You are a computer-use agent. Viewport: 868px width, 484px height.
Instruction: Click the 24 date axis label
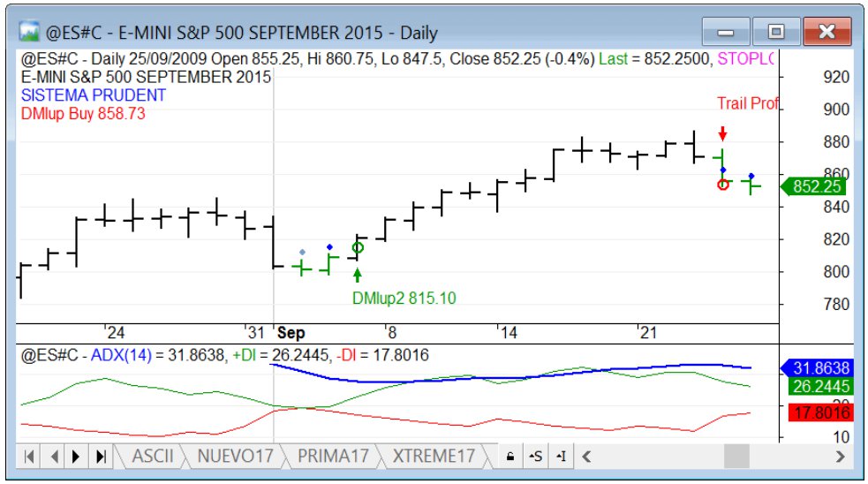115,333
